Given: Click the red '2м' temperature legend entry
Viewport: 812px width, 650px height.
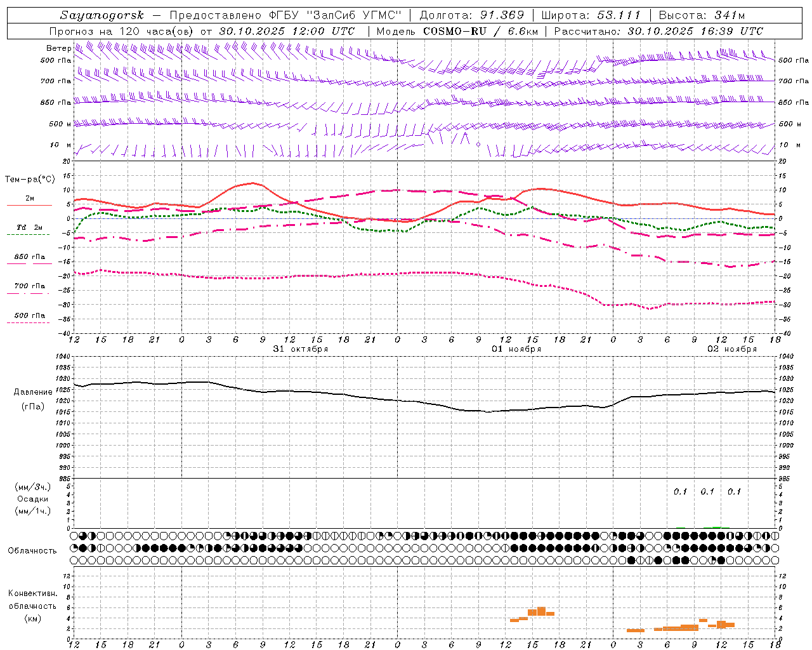Looking at the screenshot, I should (x=29, y=199).
